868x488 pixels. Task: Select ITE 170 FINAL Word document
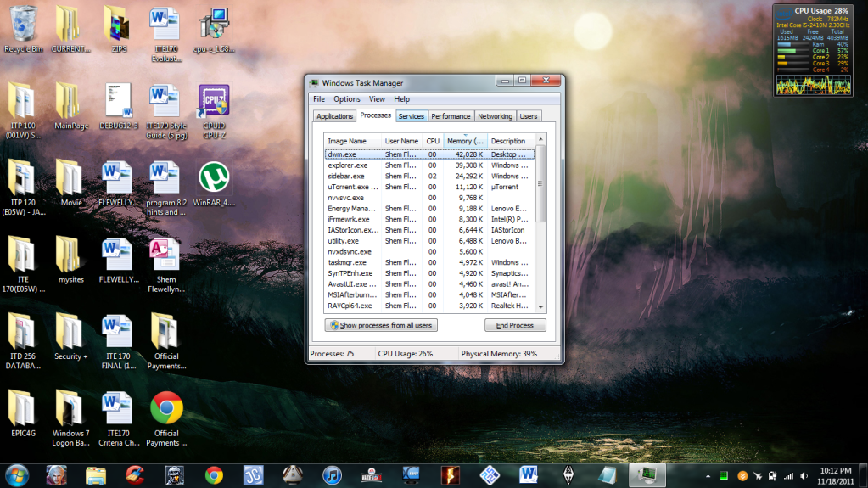119,341
